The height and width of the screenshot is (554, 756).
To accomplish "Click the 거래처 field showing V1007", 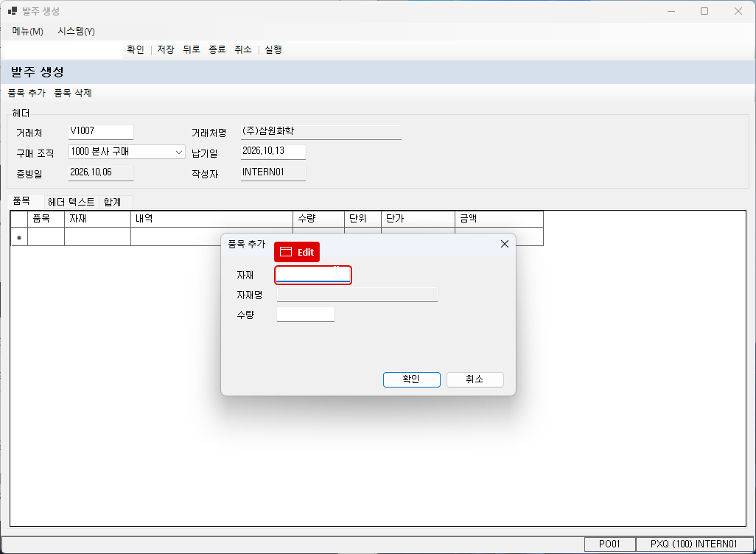I will click(101, 132).
